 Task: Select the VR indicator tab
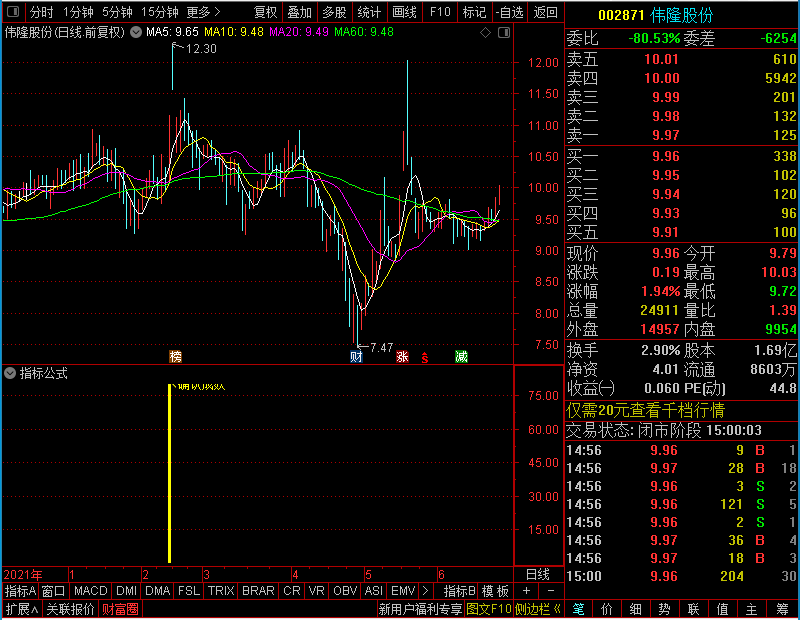pyautogui.click(x=316, y=591)
